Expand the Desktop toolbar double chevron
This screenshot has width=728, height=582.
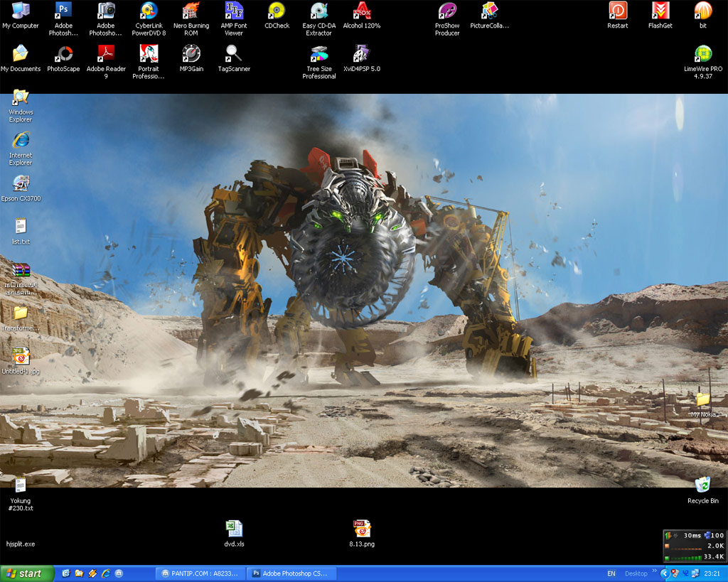tap(655, 571)
